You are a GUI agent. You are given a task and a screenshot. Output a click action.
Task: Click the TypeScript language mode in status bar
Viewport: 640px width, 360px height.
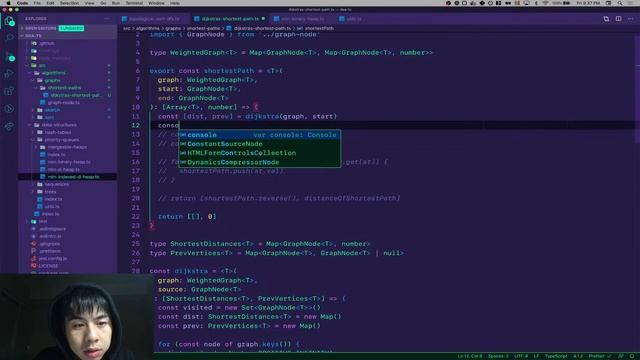point(556,356)
